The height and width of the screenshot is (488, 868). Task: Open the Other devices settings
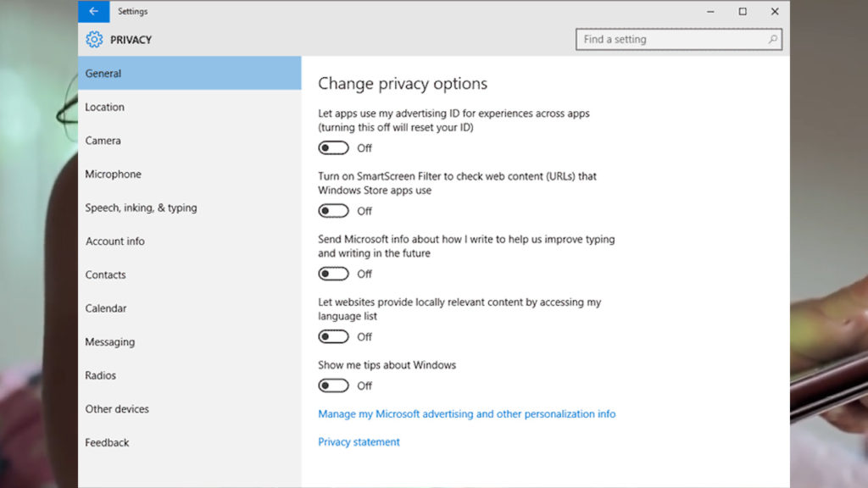tap(189, 409)
